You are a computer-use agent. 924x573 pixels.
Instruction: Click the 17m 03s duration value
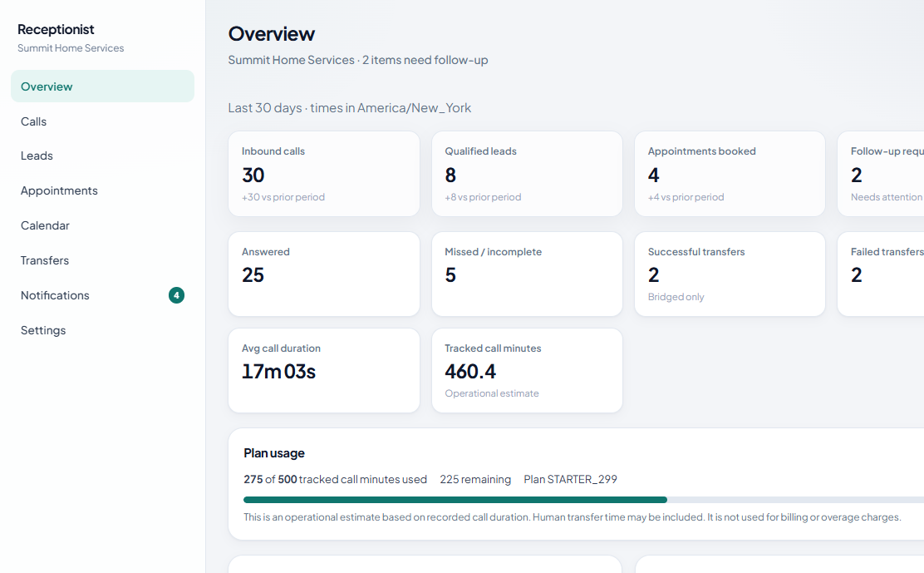(278, 372)
